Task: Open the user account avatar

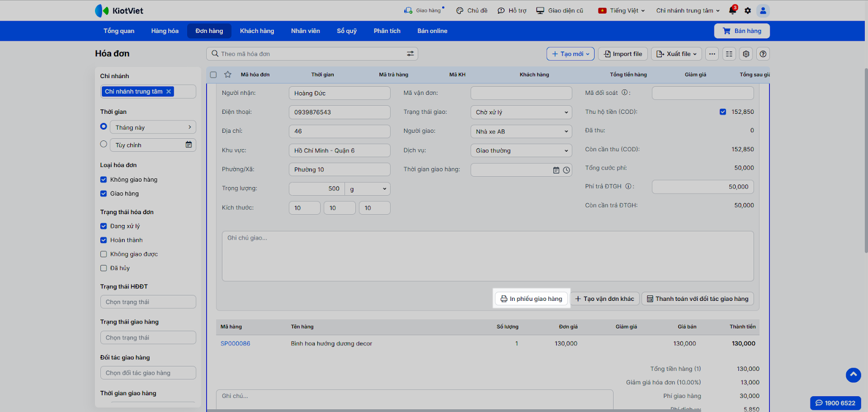Action: point(763,10)
